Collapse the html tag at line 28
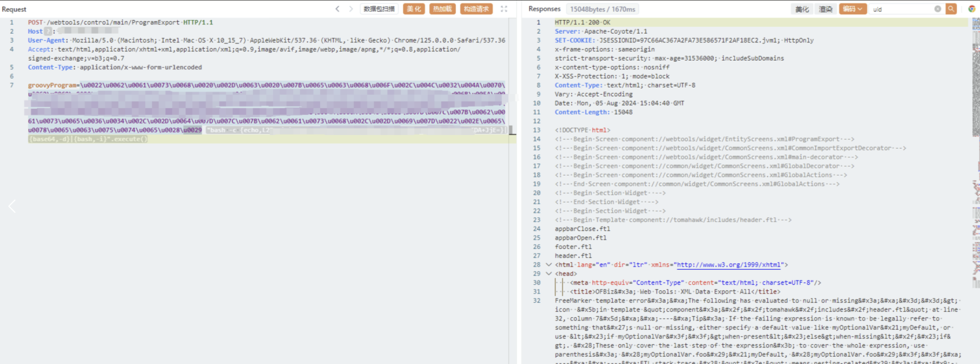 pyautogui.click(x=549, y=265)
